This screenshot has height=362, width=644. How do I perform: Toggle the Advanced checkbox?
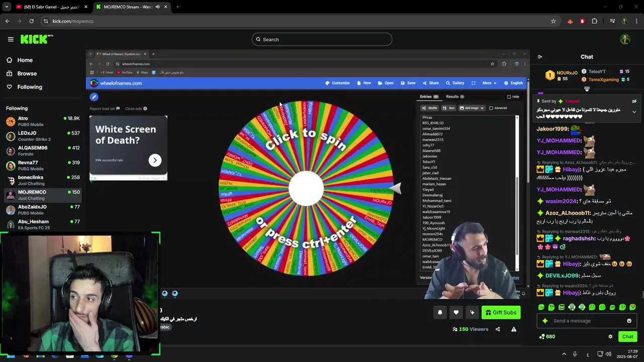tap(491, 108)
